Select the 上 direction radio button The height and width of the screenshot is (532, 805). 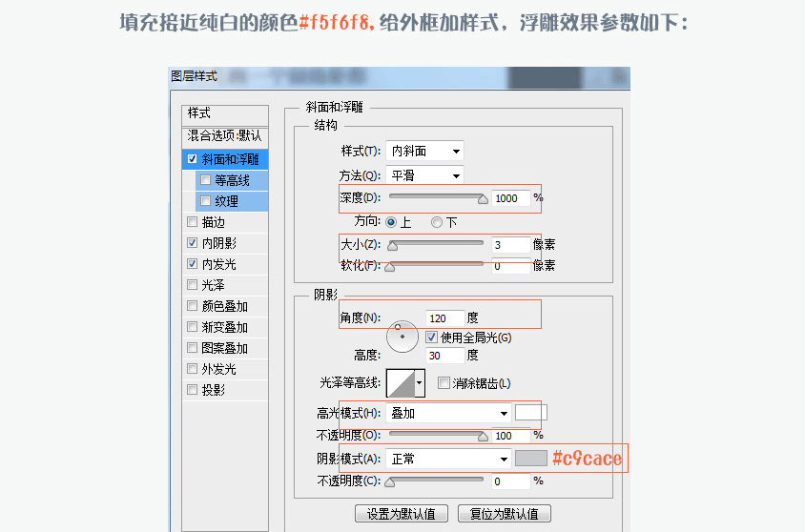391,222
